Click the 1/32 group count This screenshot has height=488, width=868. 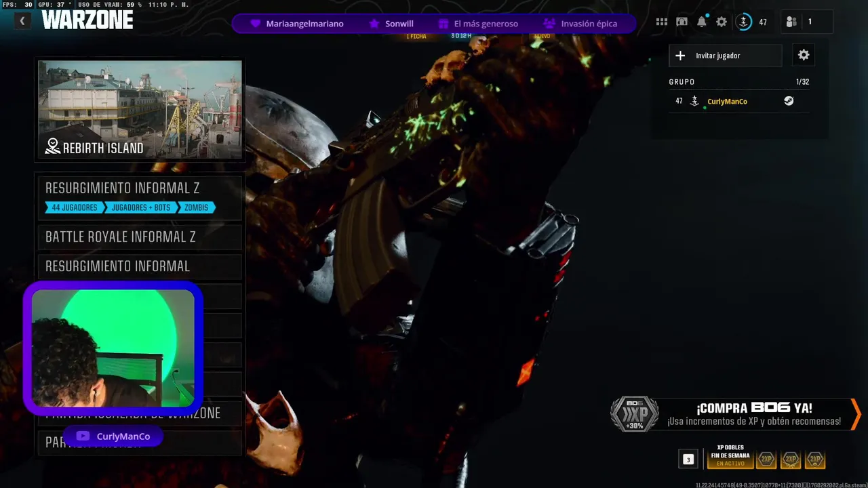802,82
